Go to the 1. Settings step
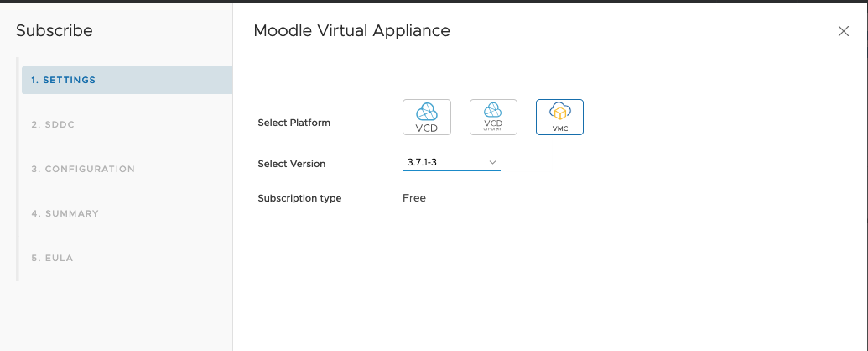Viewport: 868px width, 351px height. point(64,81)
